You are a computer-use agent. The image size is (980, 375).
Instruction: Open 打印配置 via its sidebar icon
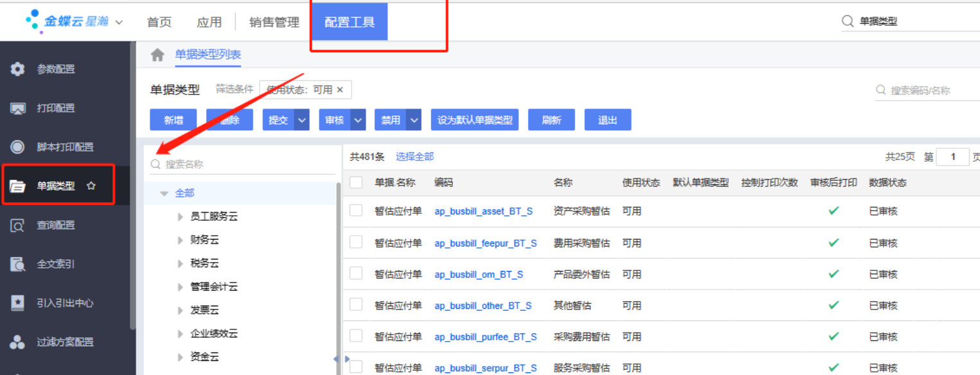(18, 109)
